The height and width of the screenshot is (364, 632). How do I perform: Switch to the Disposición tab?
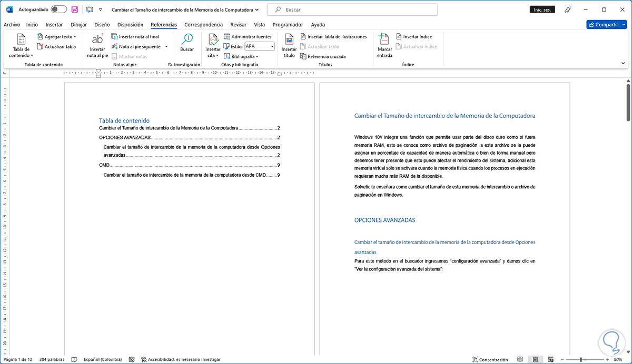click(x=130, y=24)
